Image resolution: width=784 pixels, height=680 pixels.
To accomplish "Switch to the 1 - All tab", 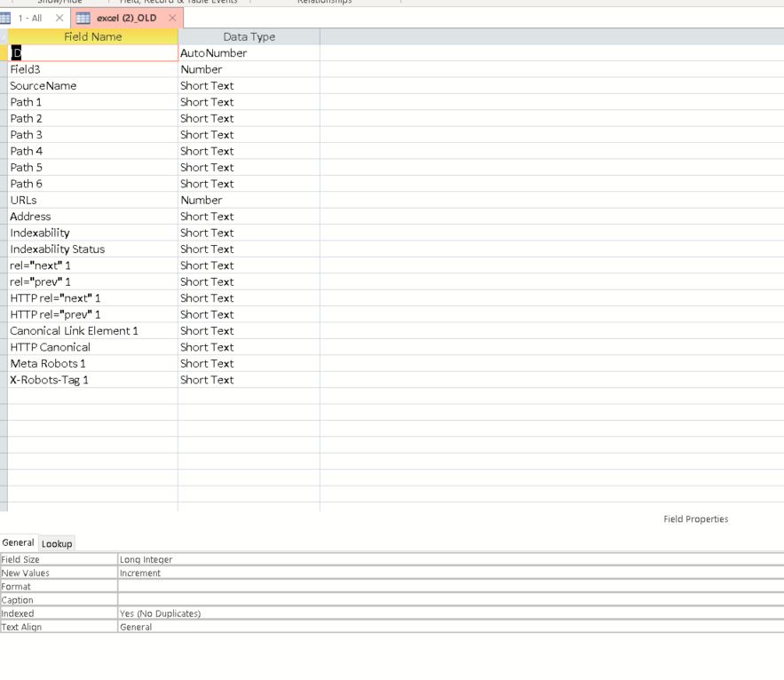I will click(x=30, y=18).
